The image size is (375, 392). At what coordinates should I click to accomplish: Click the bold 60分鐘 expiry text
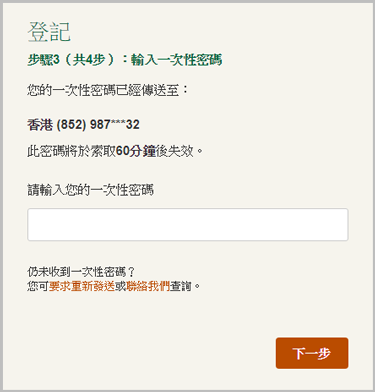pyautogui.click(x=136, y=151)
